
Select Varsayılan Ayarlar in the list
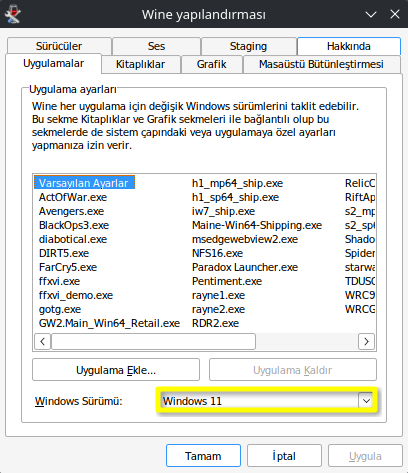pos(84,183)
